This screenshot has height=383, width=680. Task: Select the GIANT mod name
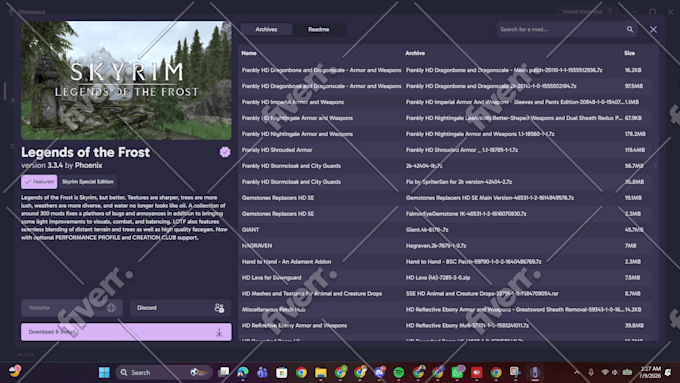(251, 230)
